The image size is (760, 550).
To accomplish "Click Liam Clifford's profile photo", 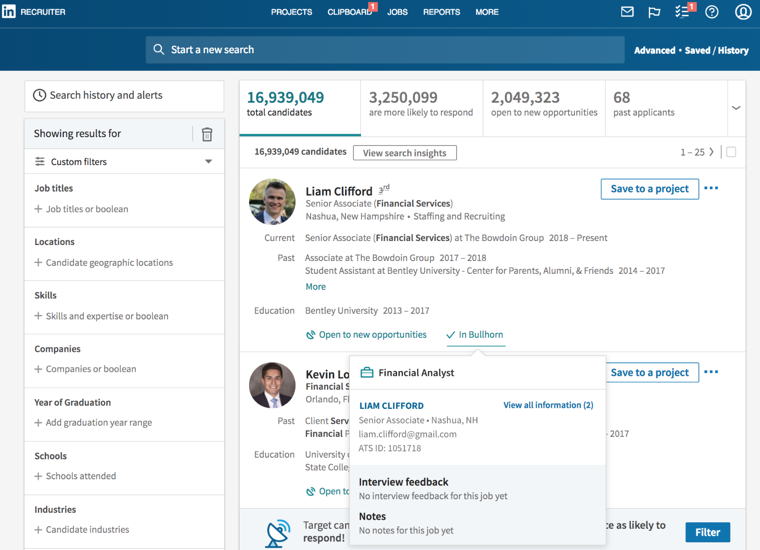I will tap(272, 202).
